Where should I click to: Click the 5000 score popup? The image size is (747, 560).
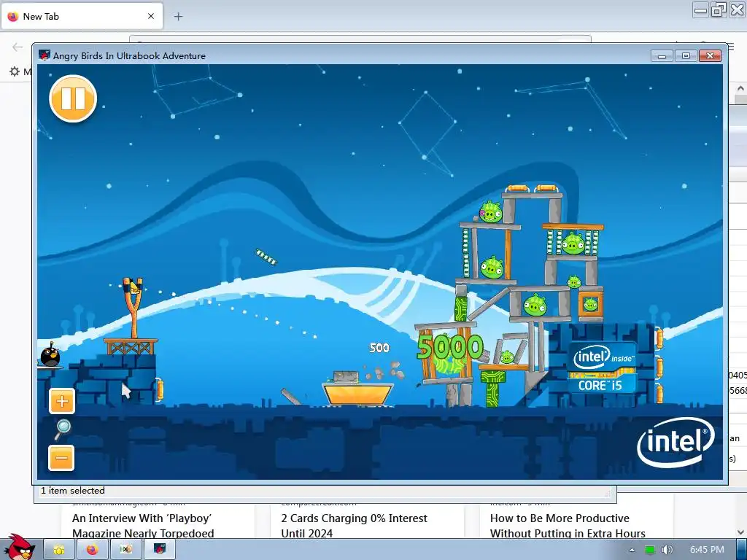[x=449, y=346]
